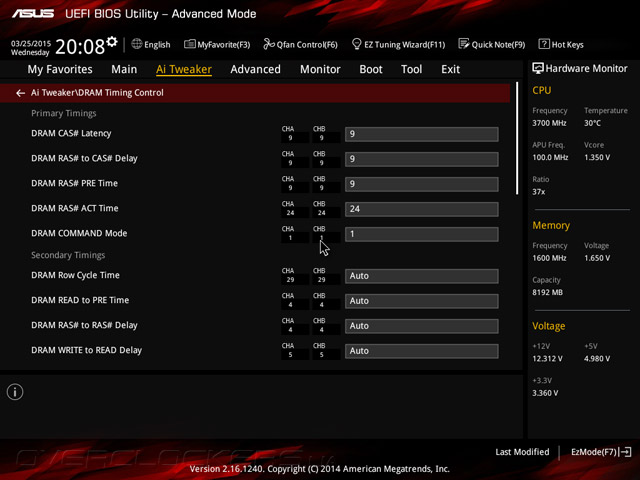Screen dimensions: 640x480
Task: Open the Advanced tab
Action: (256, 69)
